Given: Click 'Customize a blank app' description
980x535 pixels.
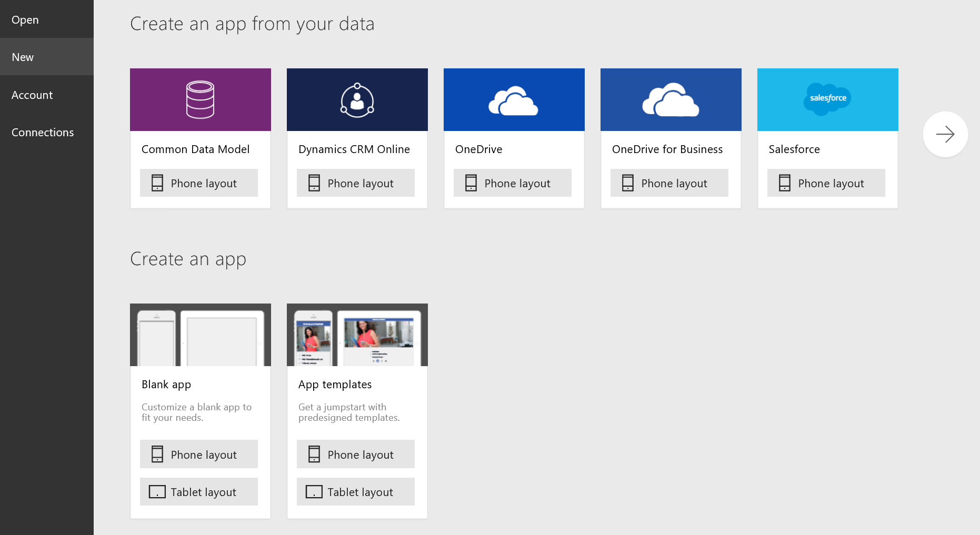Looking at the screenshot, I should [x=196, y=412].
